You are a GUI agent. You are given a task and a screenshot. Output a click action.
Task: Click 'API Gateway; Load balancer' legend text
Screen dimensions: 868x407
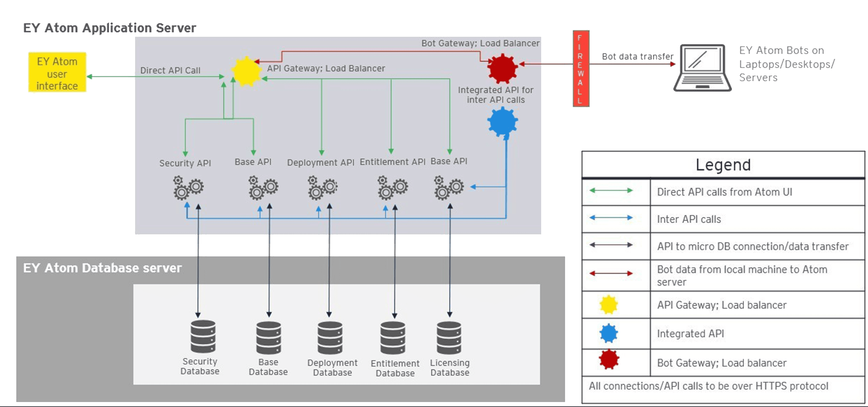722,305
